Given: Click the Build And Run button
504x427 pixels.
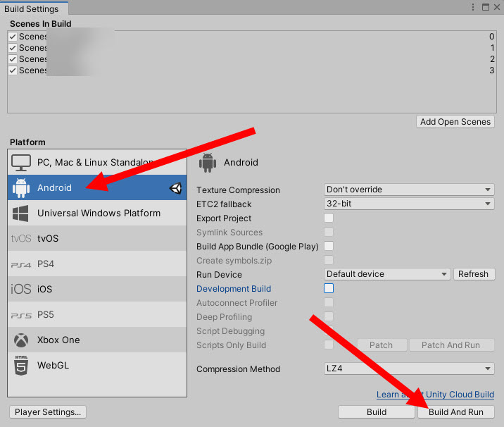Looking at the screenshot, I should coord(456,412).
